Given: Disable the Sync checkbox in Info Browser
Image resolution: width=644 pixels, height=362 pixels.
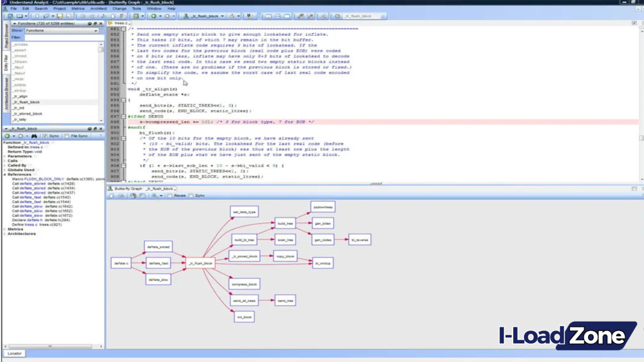Looking at the screenshot, I should click(45, 136).
